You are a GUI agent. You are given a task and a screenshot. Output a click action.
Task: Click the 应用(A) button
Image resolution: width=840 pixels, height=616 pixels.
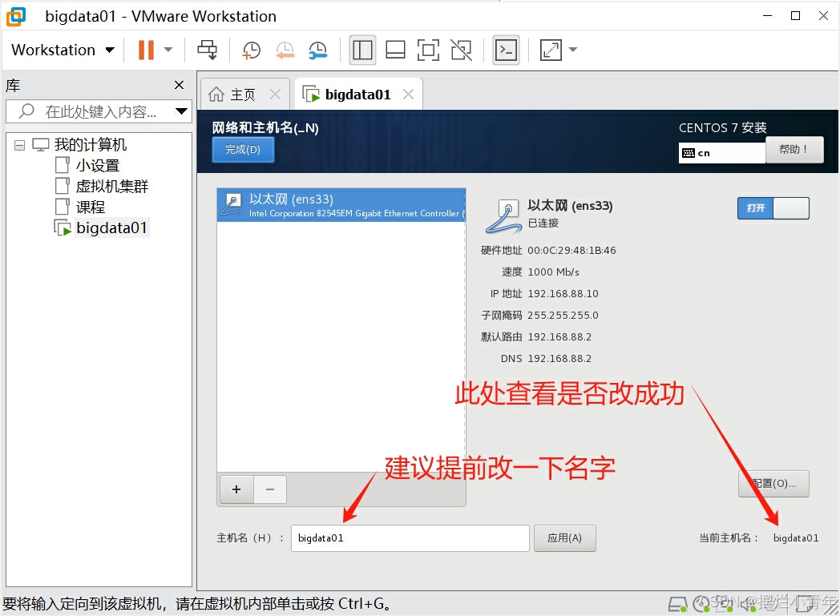[564, 537]
